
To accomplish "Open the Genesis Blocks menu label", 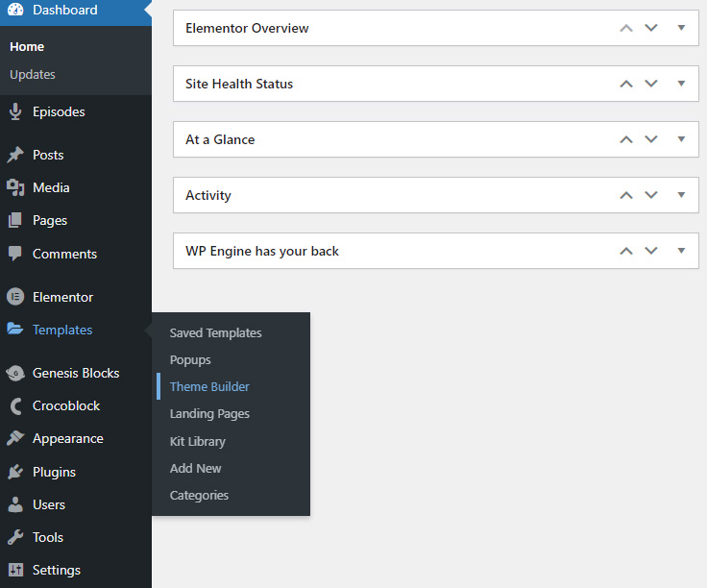I will (76, 373).
